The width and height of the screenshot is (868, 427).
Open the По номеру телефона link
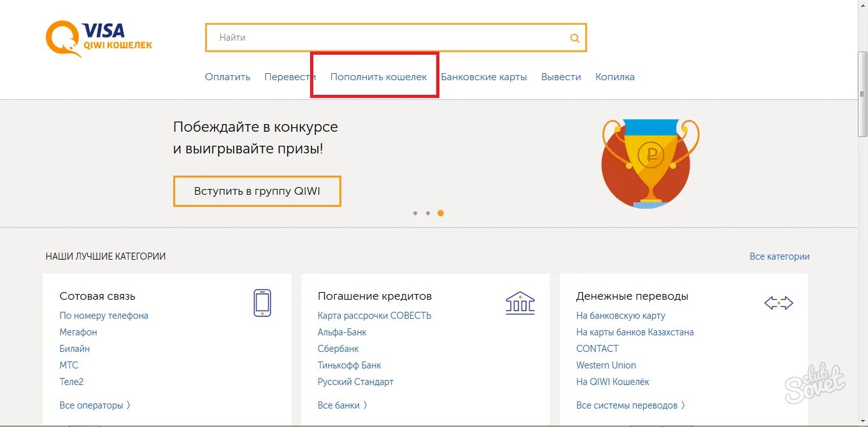104,316
